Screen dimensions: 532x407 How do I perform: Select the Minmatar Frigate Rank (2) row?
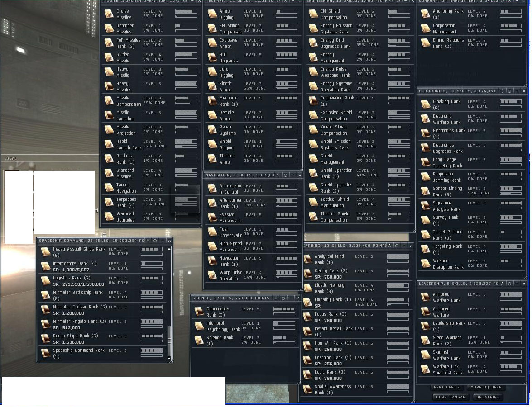click(x=102, y=324)
